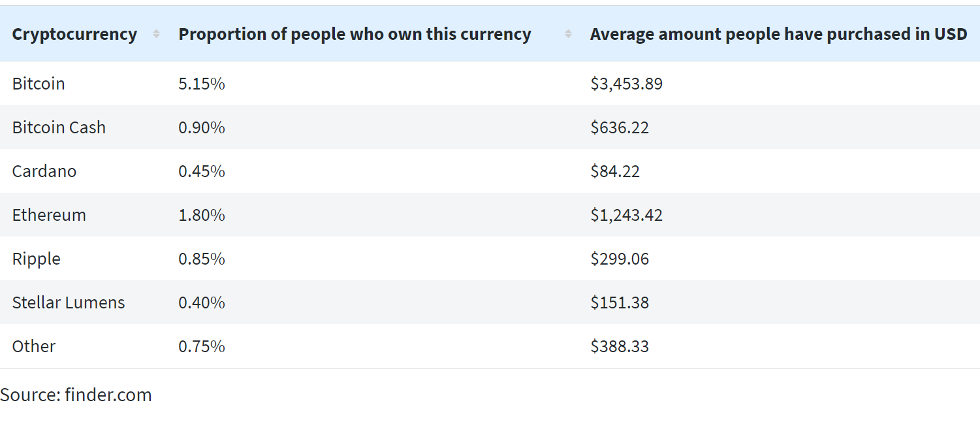980x426 pixels.
Task: Click the $3,453.89 average amount
Action: click(627, 84)
